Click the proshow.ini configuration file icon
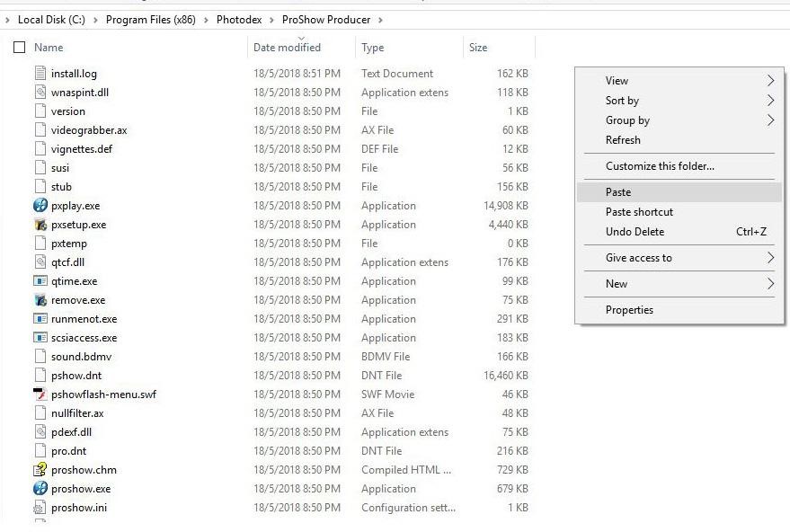The height and width of the screenshot is (532, 790). 40,508
